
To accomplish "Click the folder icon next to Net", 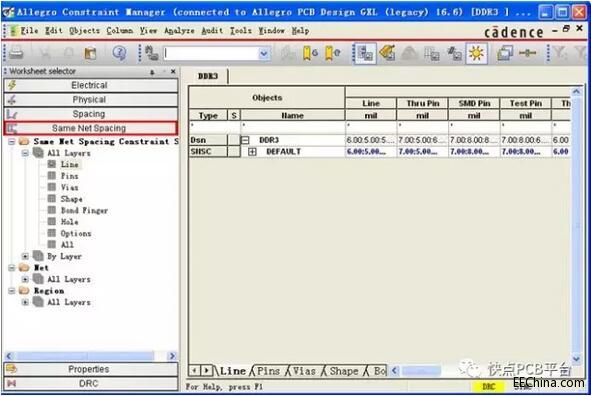I will point(24,268).
